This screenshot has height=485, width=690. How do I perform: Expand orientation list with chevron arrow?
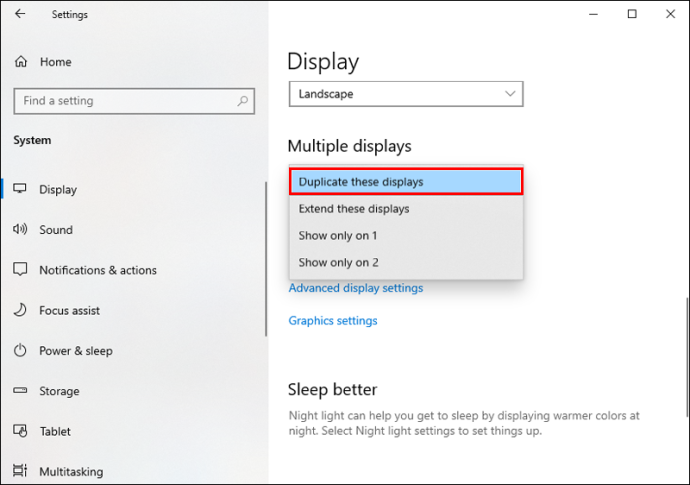point(510,94)
